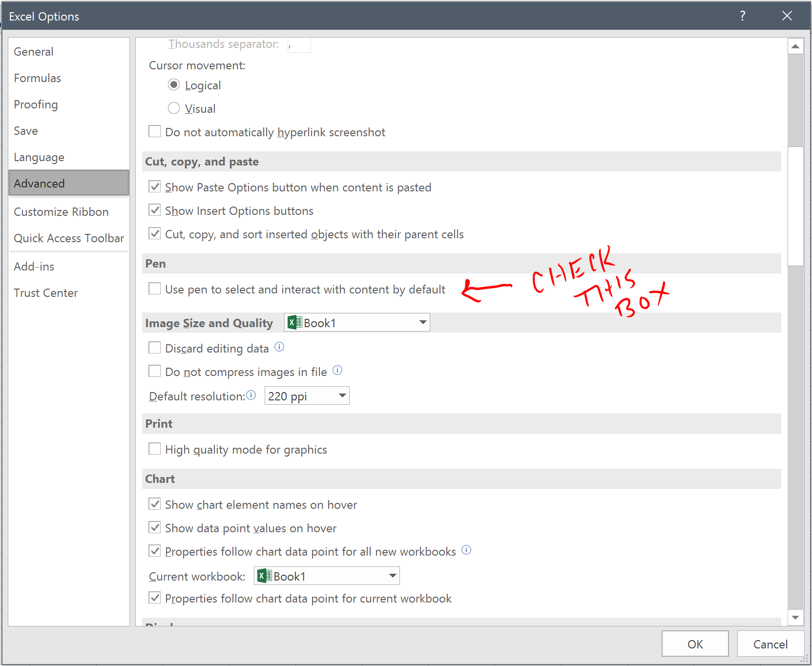Open the Formulas options category
The width and height of the screenshot is (812, 666).
68,78
